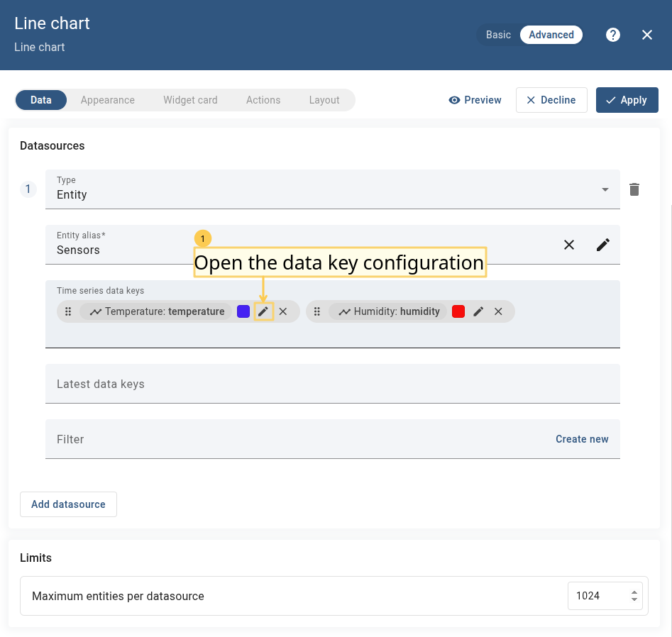Select Advanced mode toggle

click(551, 35)
